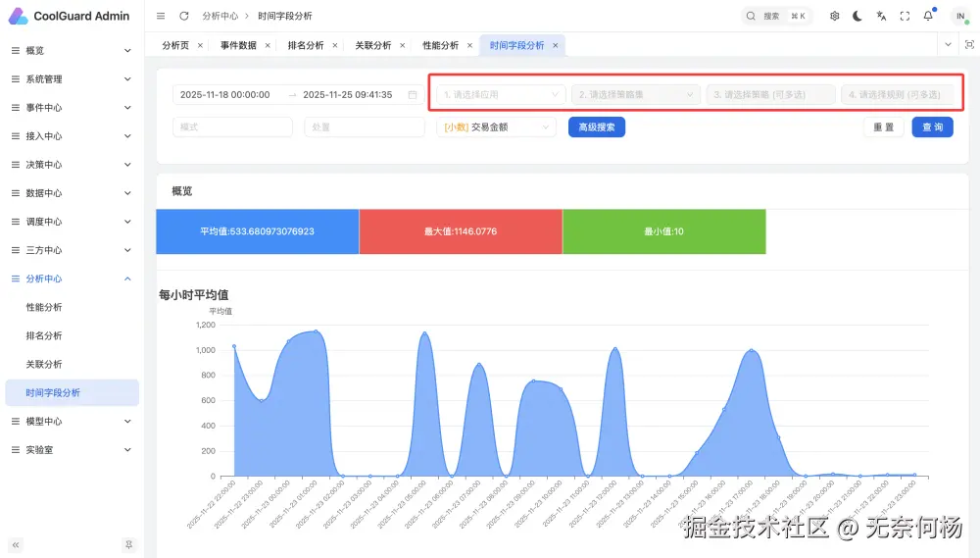980x558 pixels.
Task: Click the calendar icon in the date range picker
Action: point(413,95)
